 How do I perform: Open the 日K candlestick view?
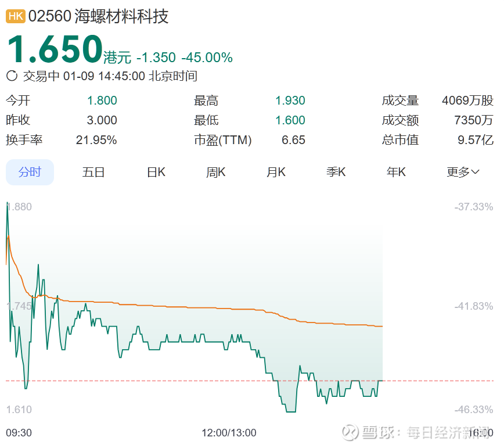click(x=156, y=172)
